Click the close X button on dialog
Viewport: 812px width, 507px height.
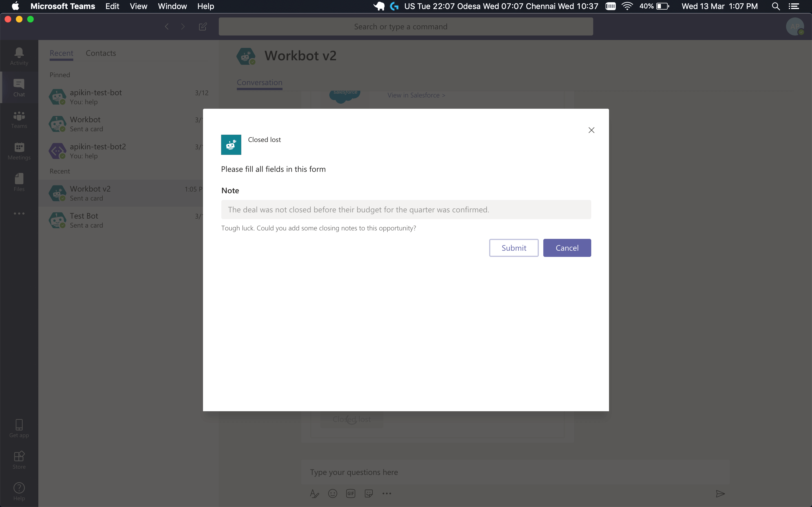pyautogui.click(x=592, y=130)
